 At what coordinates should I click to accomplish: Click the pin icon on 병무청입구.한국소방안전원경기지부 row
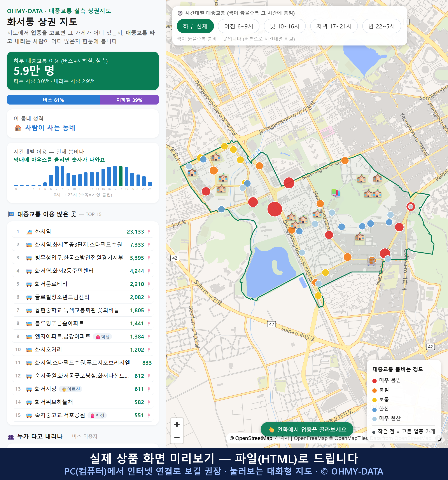point(149,258)
